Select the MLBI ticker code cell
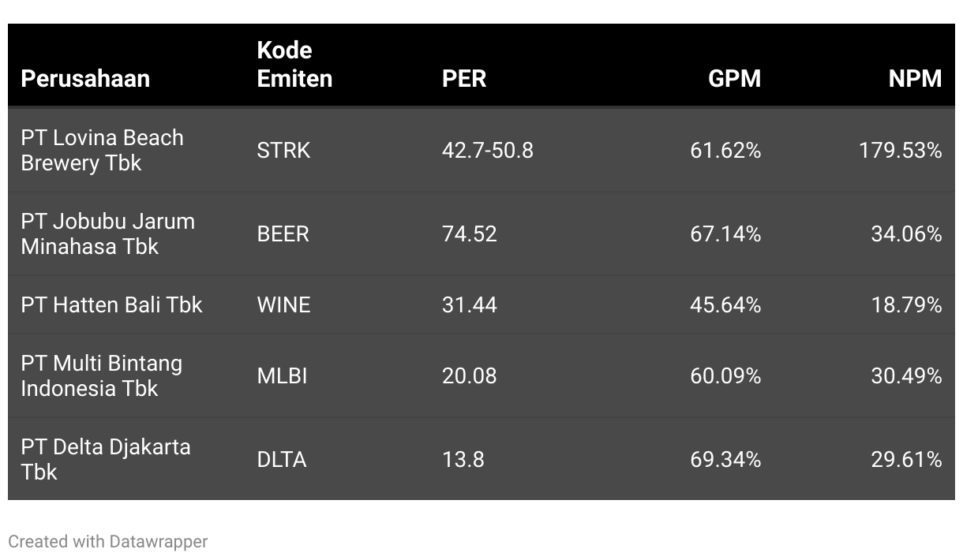963x560 pixels. point(282,376)
